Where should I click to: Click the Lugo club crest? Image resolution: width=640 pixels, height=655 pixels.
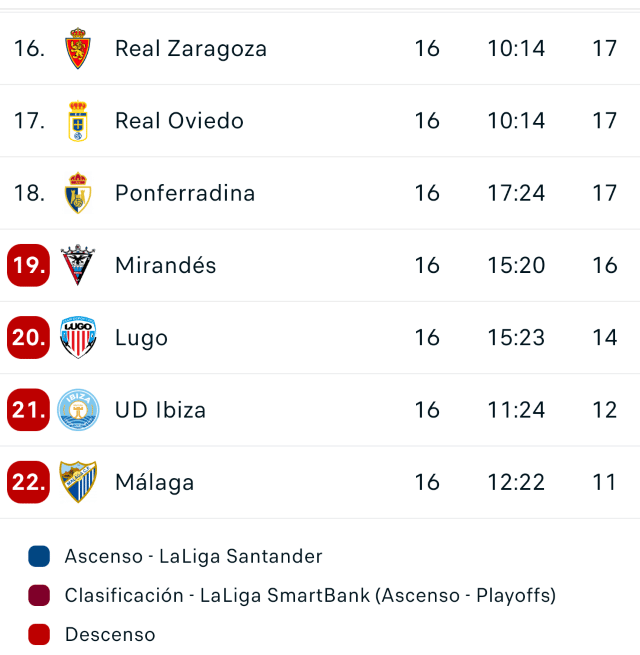click(78, 338)
